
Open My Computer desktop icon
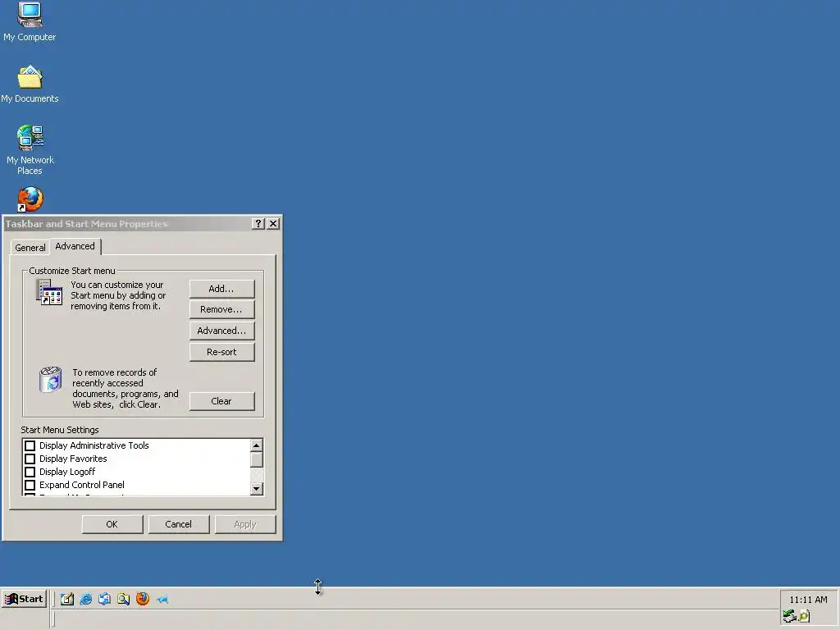click(x=30, y=21)
